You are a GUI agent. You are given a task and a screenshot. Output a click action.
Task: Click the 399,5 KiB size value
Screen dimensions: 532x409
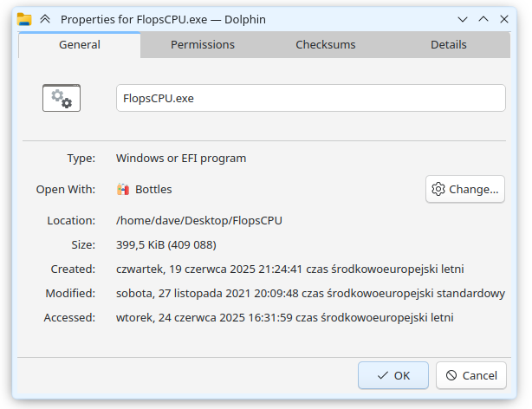click(166, 244)
